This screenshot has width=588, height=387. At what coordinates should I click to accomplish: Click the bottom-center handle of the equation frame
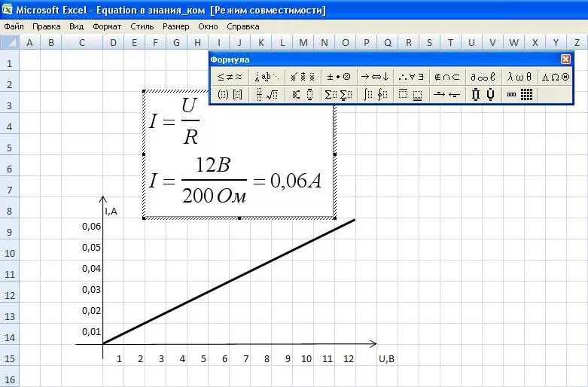(239, 218)
